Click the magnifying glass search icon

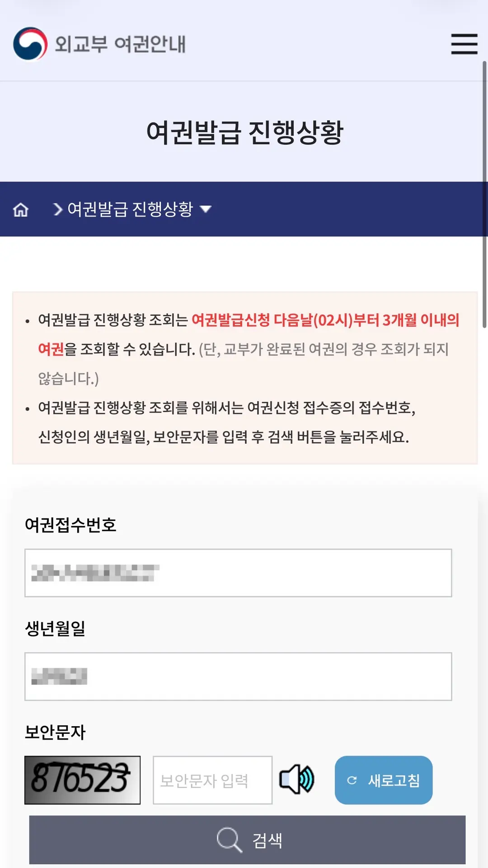(230, 840)
